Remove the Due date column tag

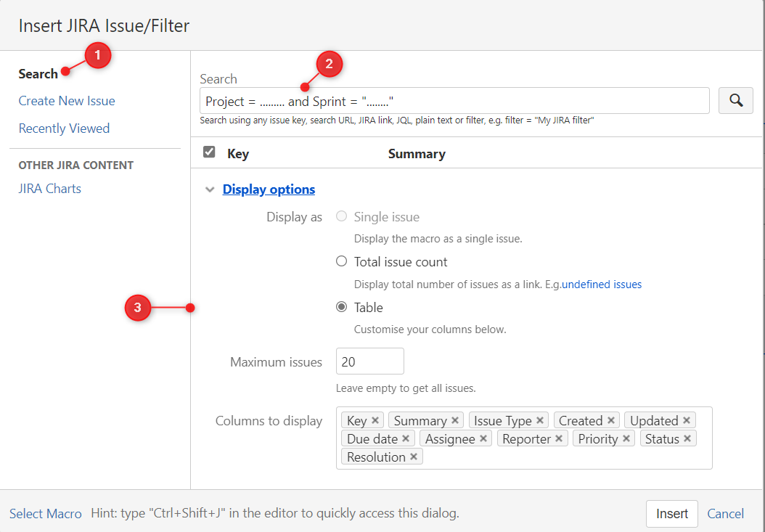coord(406,438)
